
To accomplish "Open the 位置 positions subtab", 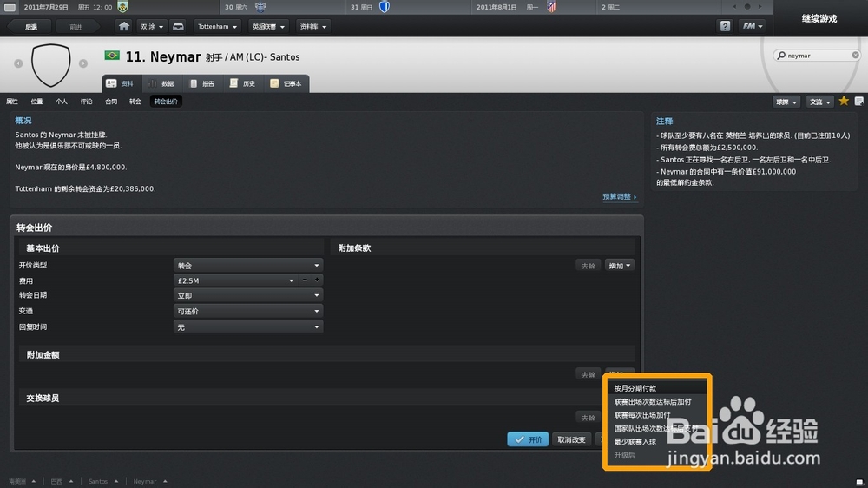I will (x=36, y=102).
